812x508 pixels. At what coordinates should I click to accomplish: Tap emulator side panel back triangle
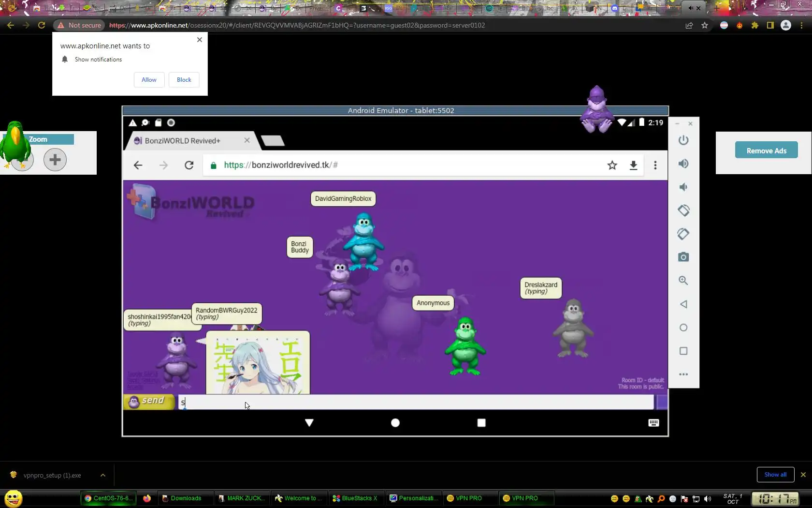point(683,304)
